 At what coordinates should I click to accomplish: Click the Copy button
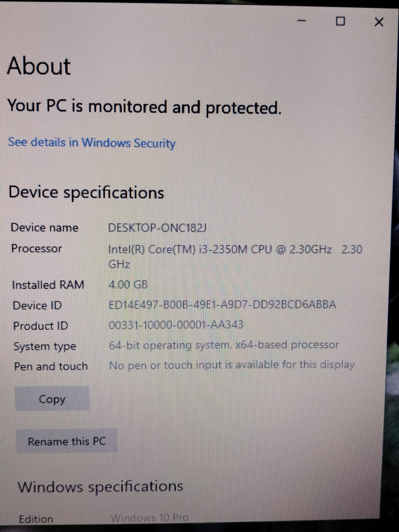[52, 399]
